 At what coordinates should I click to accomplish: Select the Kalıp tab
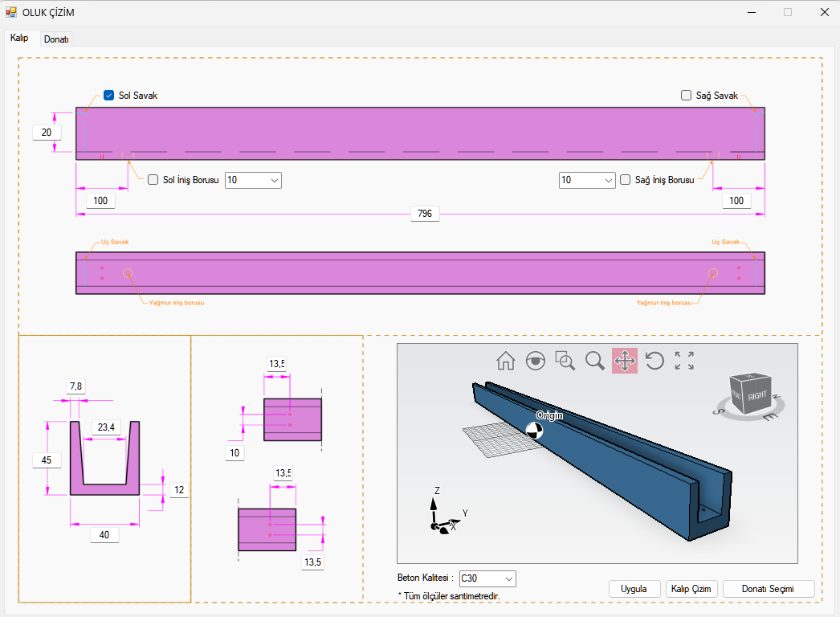(x=19, y=38)
